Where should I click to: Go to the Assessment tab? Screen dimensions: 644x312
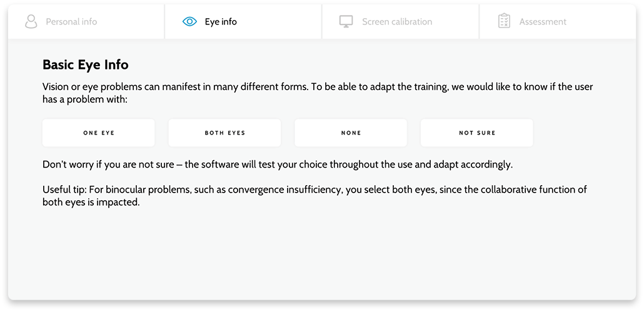[x=558, y=22]
